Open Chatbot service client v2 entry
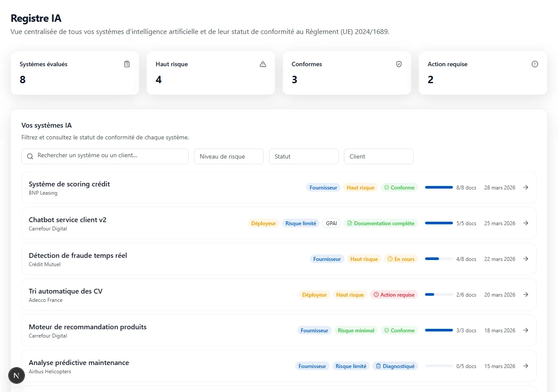Image resolution: width=558 pixels, height=392 pixels. click(68, 220)
